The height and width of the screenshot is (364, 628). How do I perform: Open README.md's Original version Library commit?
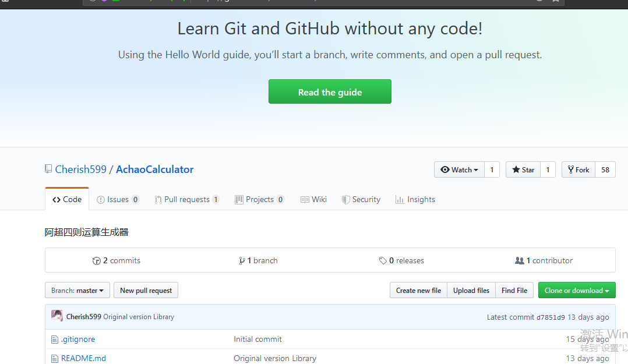pyautogui.click(x=275, y=358)
